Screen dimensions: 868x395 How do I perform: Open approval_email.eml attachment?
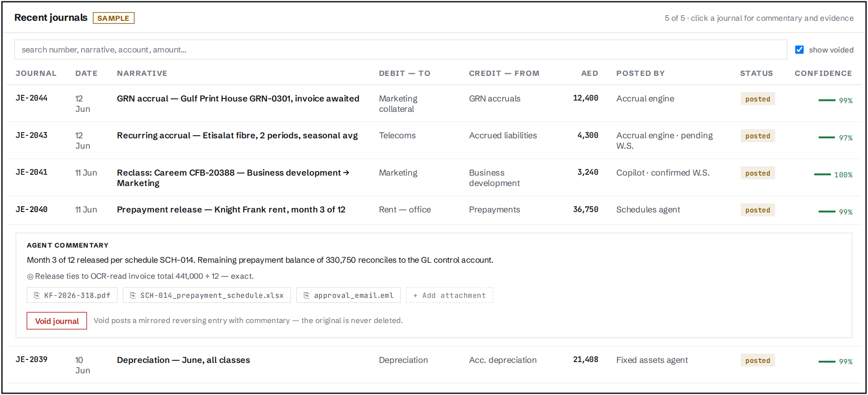(x=349, y=295)
